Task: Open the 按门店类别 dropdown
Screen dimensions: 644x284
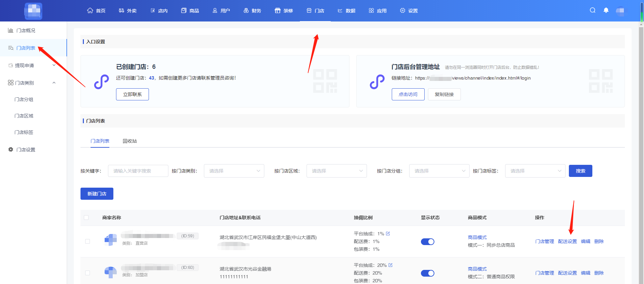Action: [234, 171]
